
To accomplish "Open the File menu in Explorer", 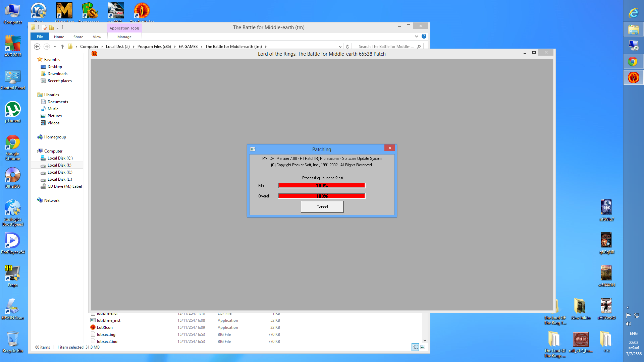I will (x=40, y=37).
